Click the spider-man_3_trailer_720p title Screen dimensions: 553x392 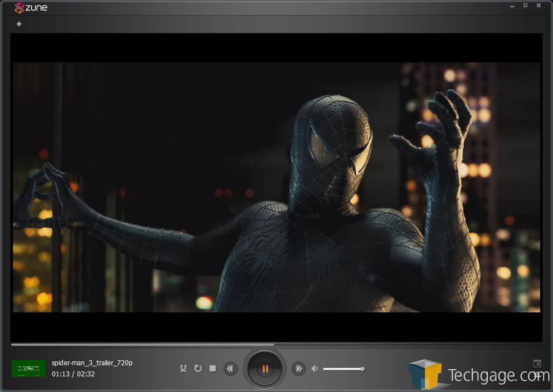pos(92,363)
